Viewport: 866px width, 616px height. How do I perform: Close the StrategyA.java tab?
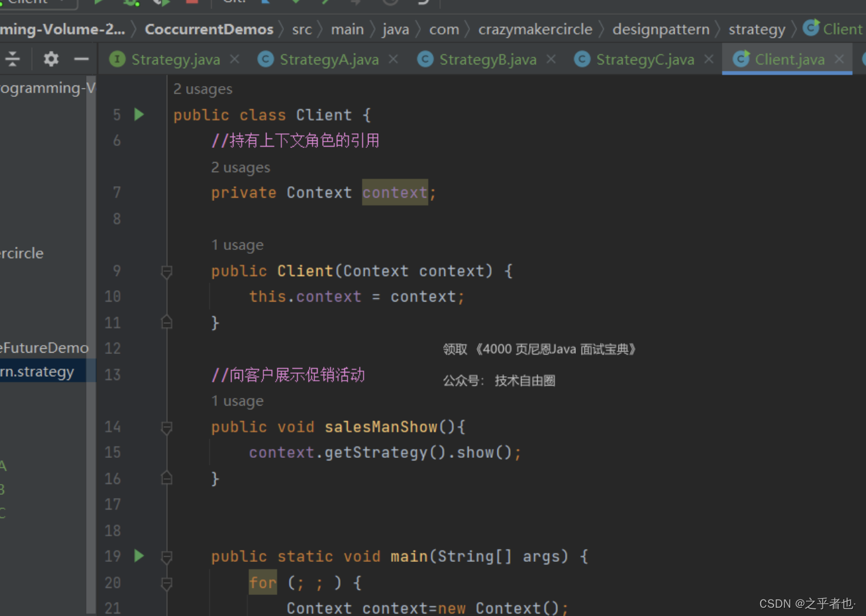pyautogui.click(x=393, y=59)
